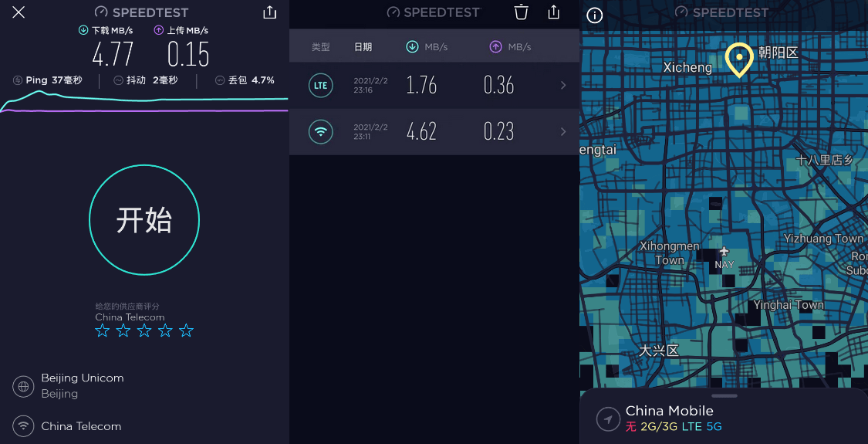The height and width of the screenshot is (444, 868).
Task: Tap the NAY airport icon on the map
Action: tap(724, 253)
